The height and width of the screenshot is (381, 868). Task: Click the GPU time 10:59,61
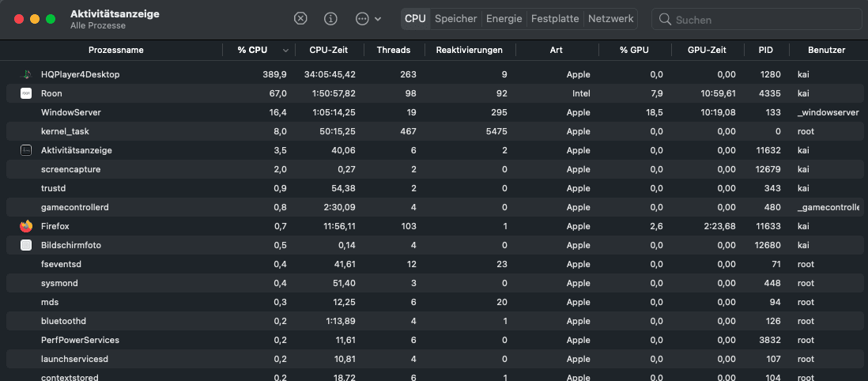tap(719, 93)
